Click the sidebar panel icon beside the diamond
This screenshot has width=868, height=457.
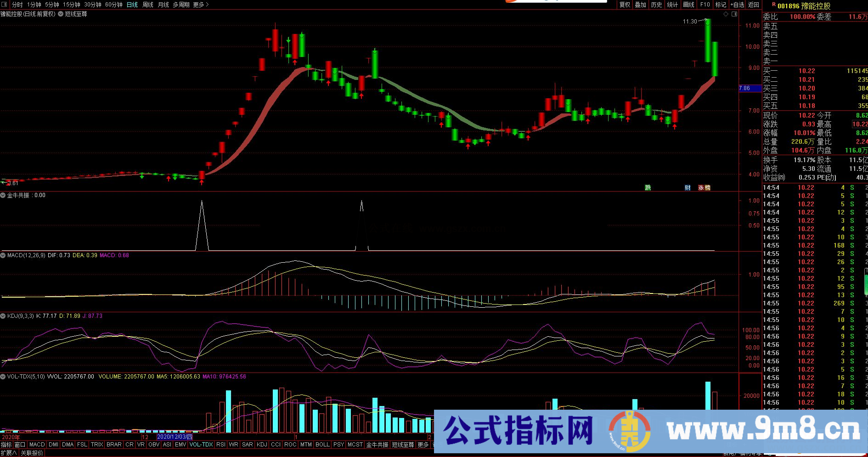tap(734, 14)
